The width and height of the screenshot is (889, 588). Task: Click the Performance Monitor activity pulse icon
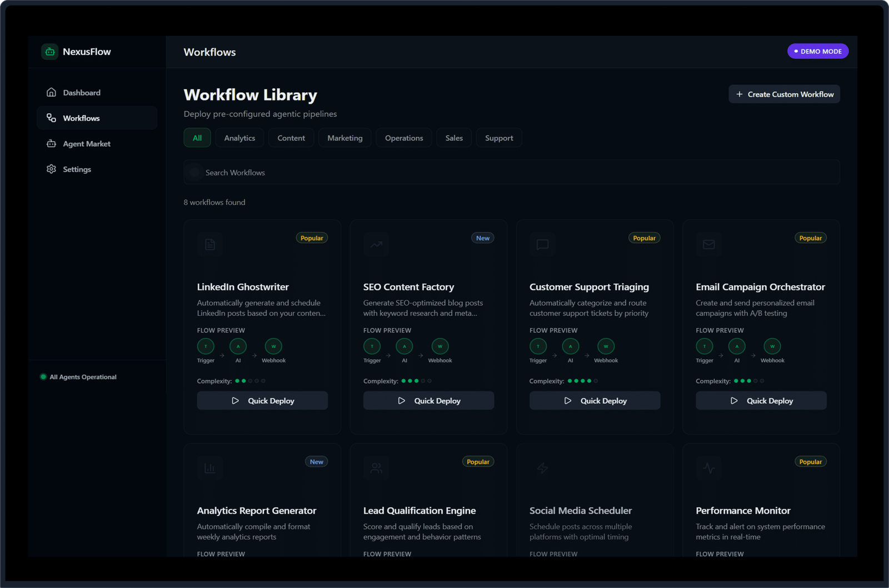pyautogui.click(x=708, y=469)
